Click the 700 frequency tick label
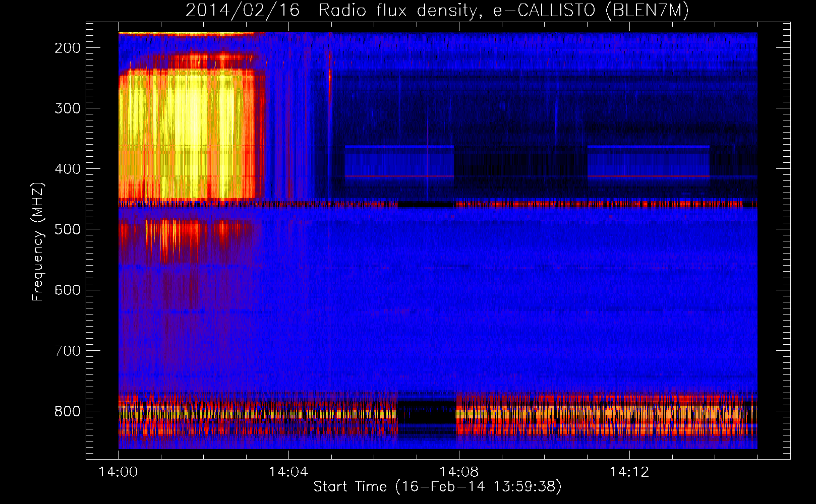 click(68, 350)
